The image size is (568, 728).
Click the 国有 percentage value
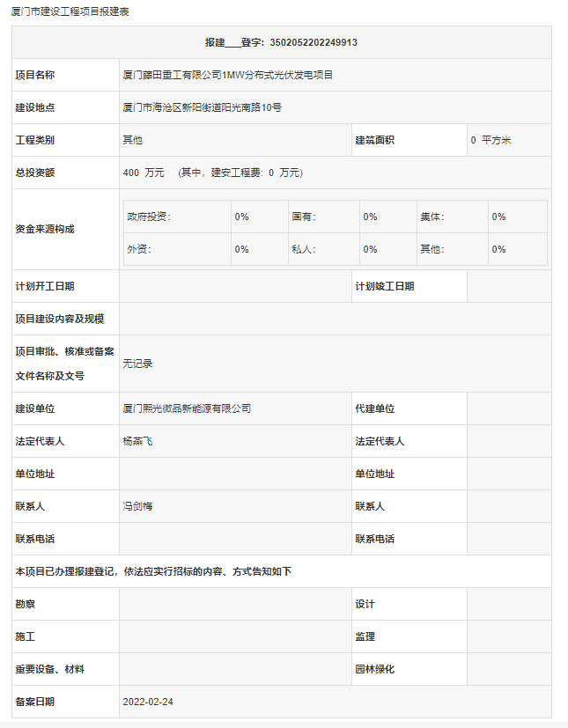(x=370, y=217)
